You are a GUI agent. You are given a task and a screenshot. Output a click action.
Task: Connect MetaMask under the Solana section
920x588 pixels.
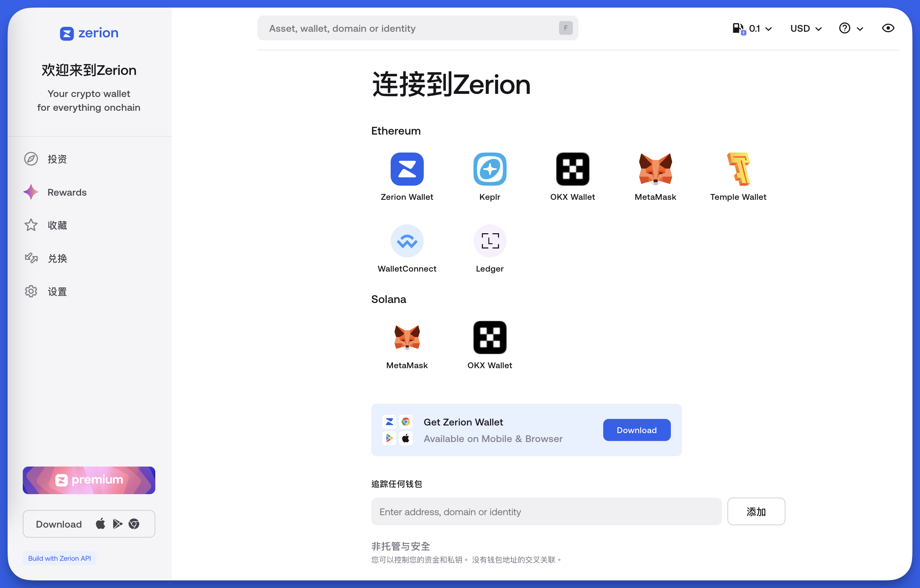pyautogui.click(x=407, y=337)
